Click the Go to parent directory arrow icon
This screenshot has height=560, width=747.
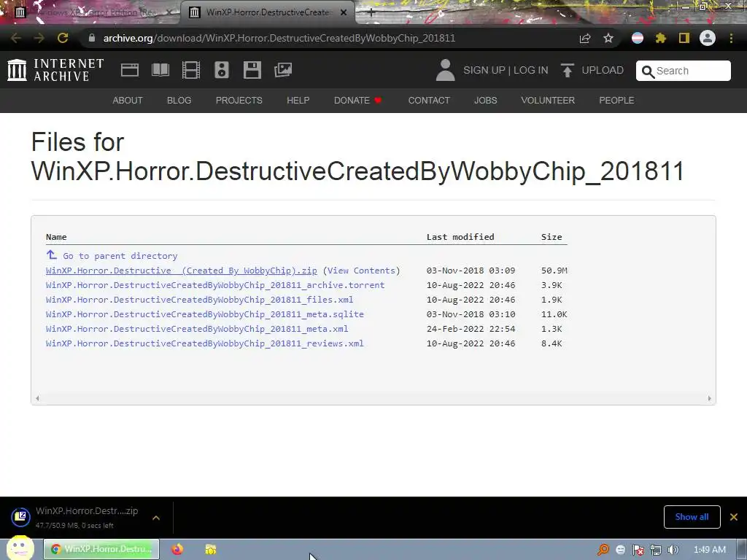[52, 254]
